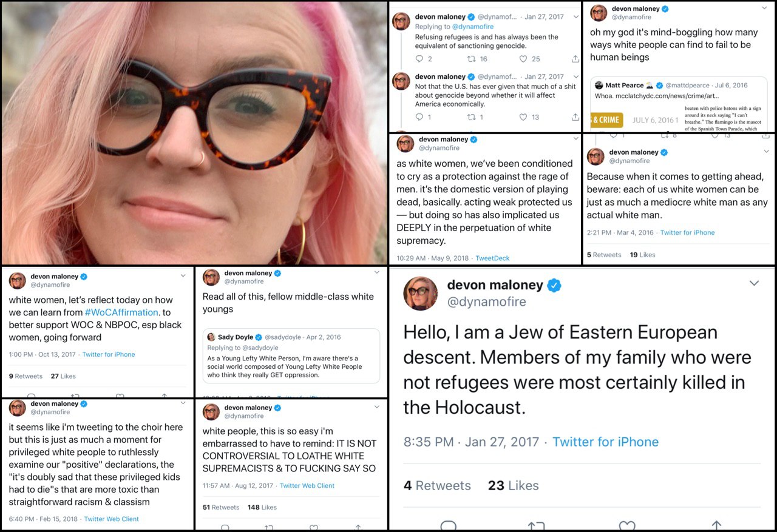View the 51 Retweets list
Viewport: 777px width, 532px height.
coord(221,507)
